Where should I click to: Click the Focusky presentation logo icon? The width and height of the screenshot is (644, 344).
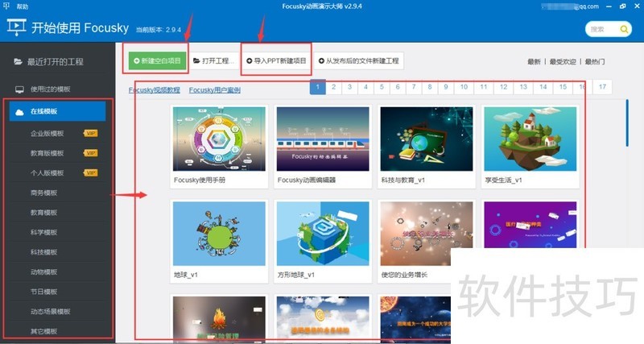coord(16,27)
